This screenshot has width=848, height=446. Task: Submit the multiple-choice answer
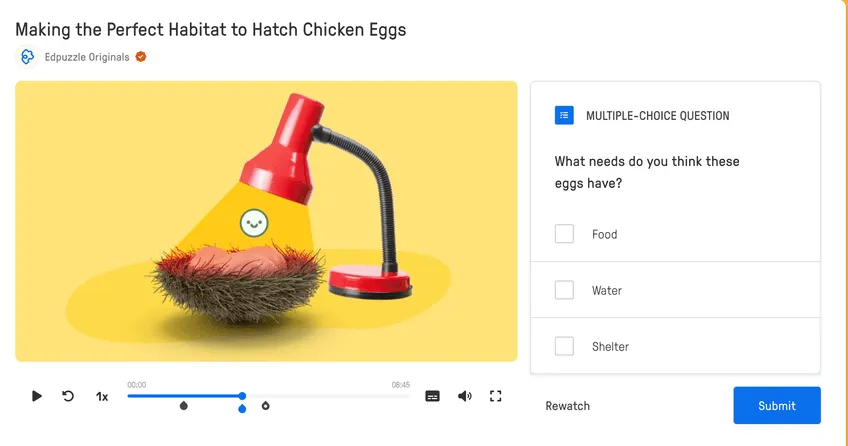click(777, 405)
